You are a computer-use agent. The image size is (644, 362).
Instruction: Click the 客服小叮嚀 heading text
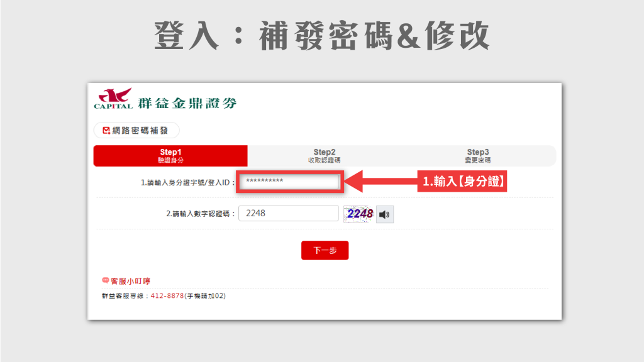130,281
